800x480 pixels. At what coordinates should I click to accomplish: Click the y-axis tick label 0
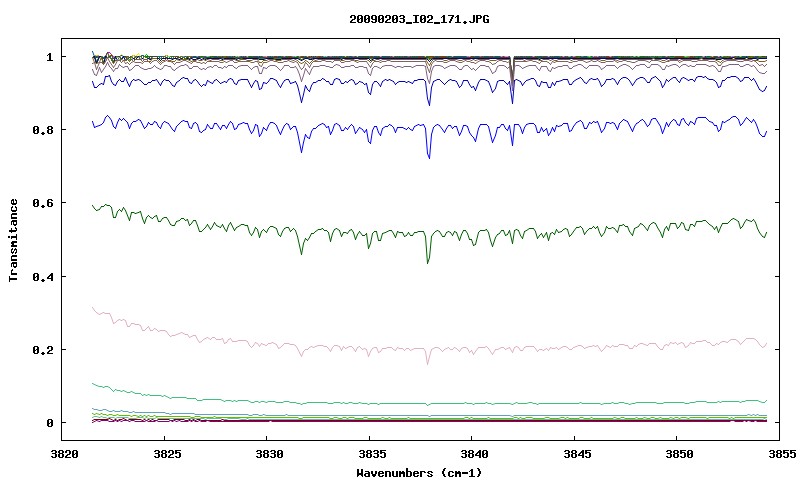(x=49, y=423)
